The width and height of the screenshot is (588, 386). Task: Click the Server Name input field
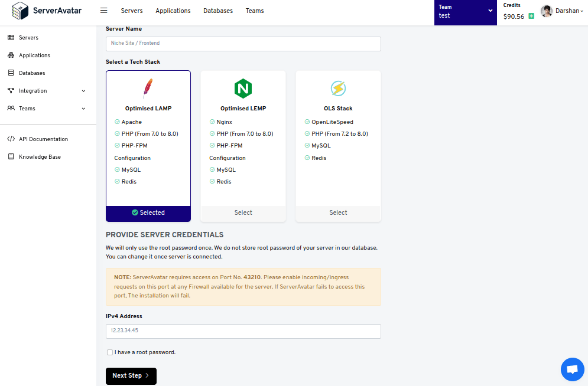pyautogui.click(x=243, y=44)
